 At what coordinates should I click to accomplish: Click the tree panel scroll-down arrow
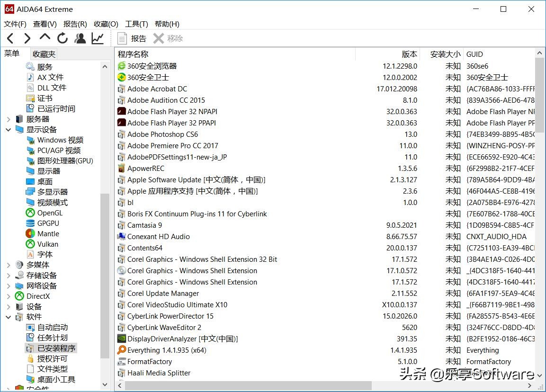tap(105, 385)
